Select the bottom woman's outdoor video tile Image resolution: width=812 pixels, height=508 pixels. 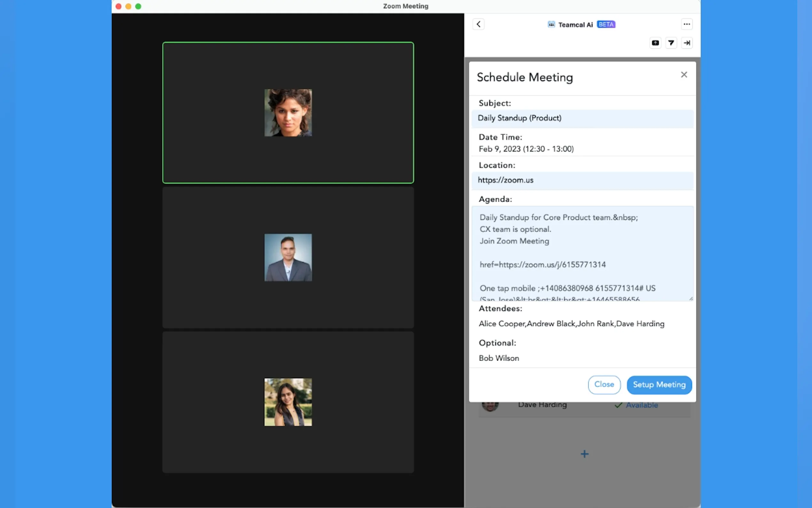pyautogui.click(x=288, y=402)
